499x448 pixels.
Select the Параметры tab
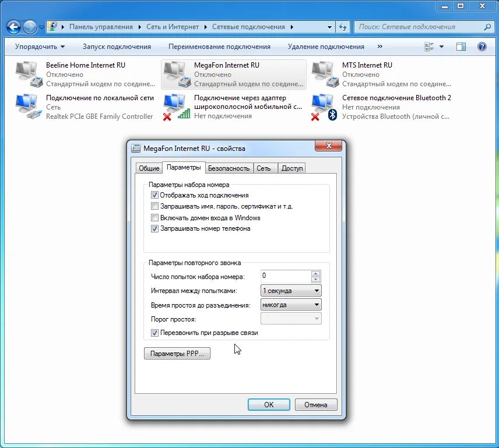(184, 167)
